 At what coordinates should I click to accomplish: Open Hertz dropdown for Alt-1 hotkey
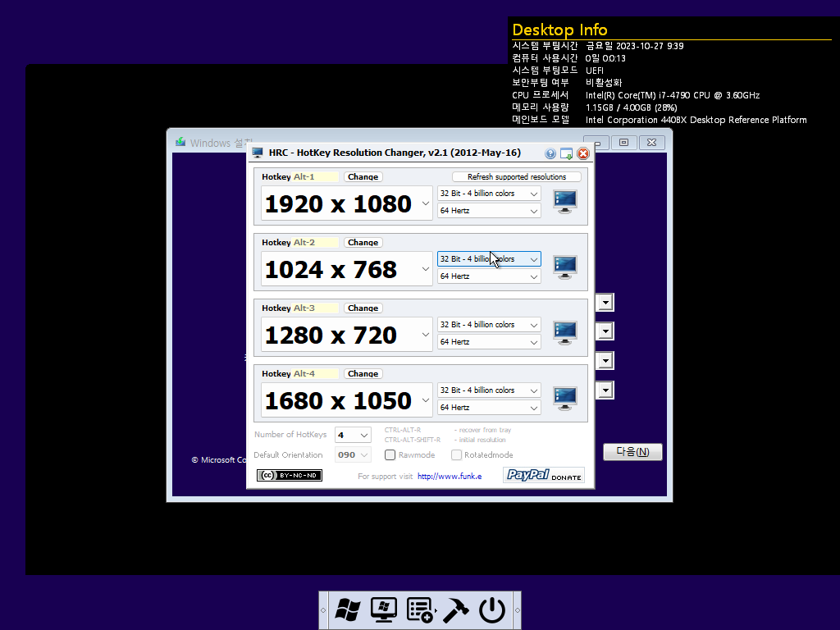pos(489,211)
